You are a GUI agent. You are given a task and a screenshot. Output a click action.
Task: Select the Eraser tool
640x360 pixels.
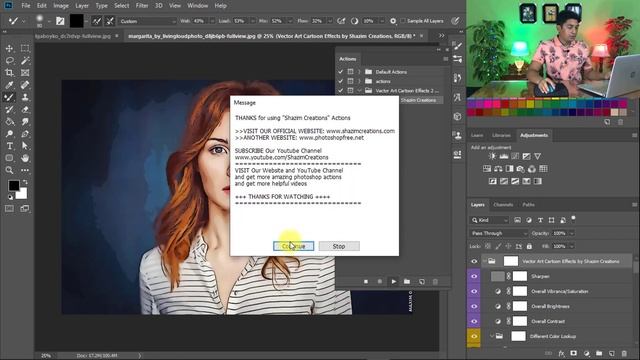[25, 109]
